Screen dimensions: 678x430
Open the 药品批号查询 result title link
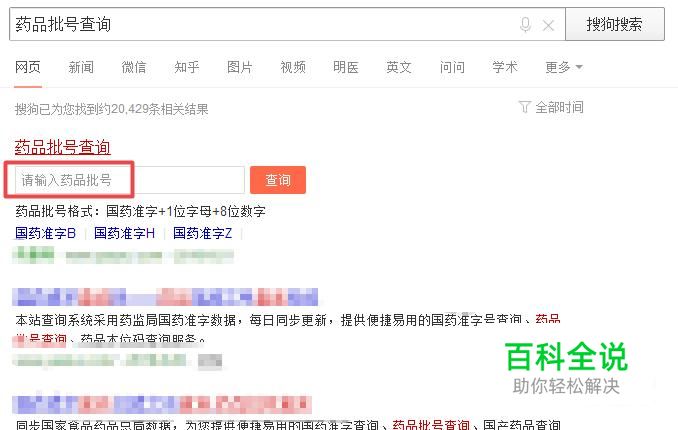click(63, 147)
